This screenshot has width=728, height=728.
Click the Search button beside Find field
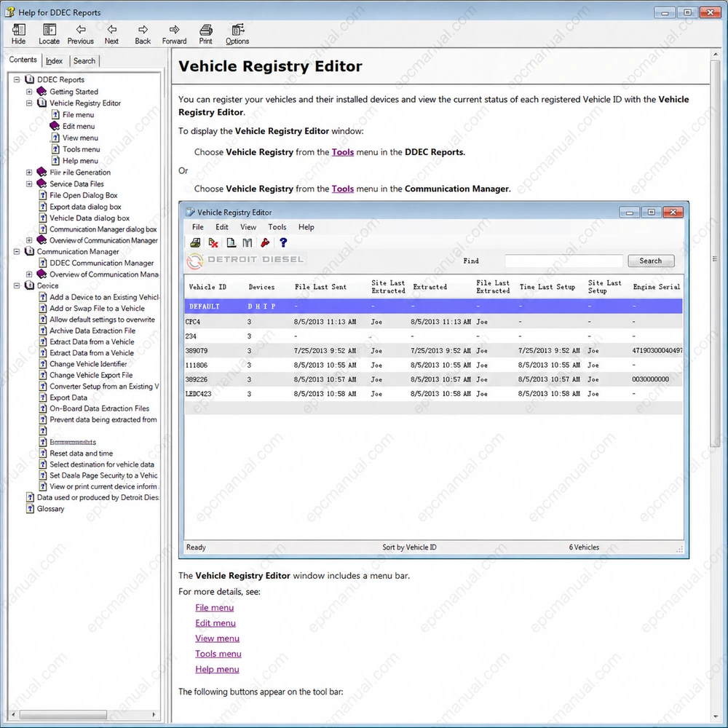651,261
